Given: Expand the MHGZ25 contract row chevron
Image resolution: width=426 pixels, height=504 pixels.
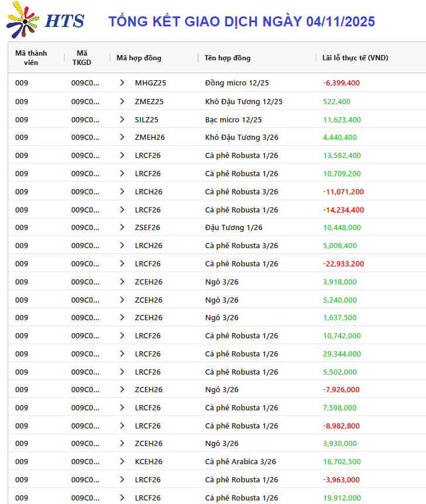Looking at the screenshot, I should [x=122, y=83].
